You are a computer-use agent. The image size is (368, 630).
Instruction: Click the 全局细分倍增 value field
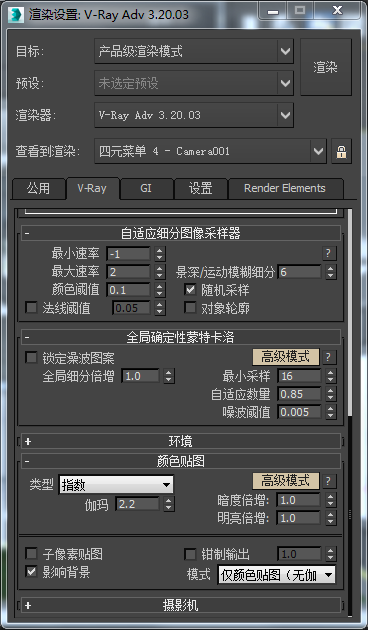click(x=141, y=376)
